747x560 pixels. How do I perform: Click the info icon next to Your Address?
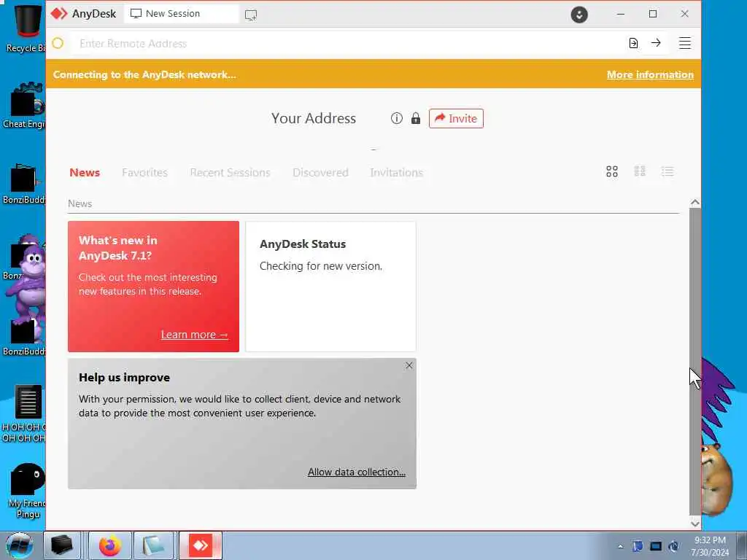coord(396,118)
